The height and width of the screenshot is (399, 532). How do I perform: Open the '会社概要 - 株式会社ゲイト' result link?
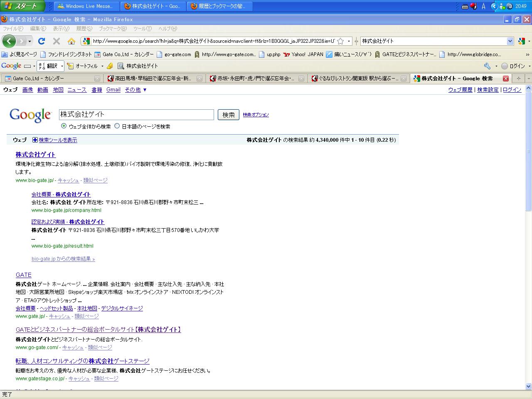tap(61, 195)
